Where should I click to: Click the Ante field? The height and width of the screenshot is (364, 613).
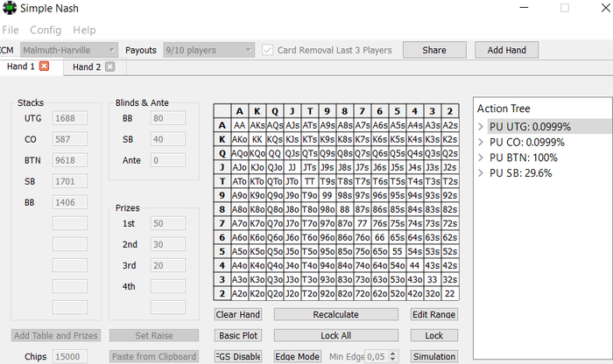(x=168, y=160)
